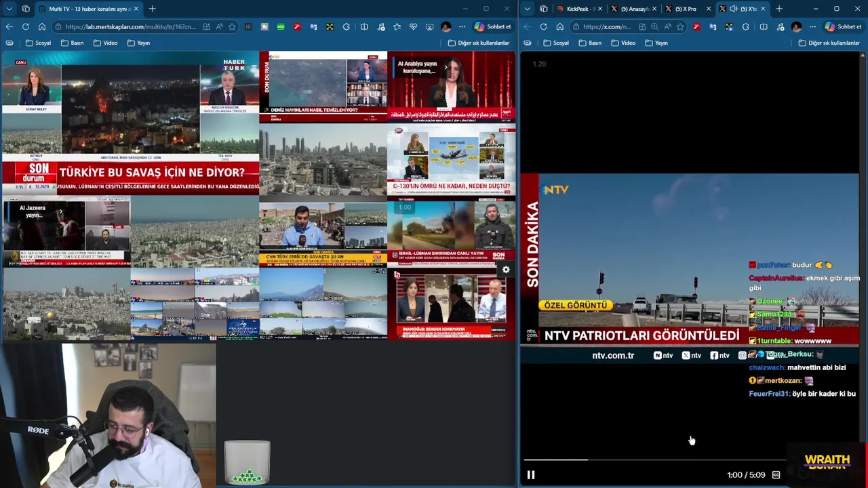
Task: Open settings and more menu, left window
Action: tap(462, 26)
